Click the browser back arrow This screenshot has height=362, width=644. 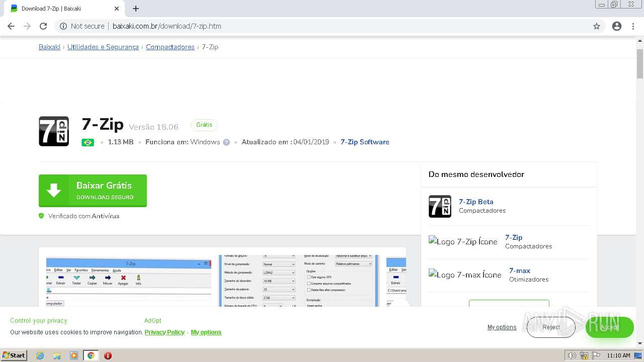pos(11,26)
